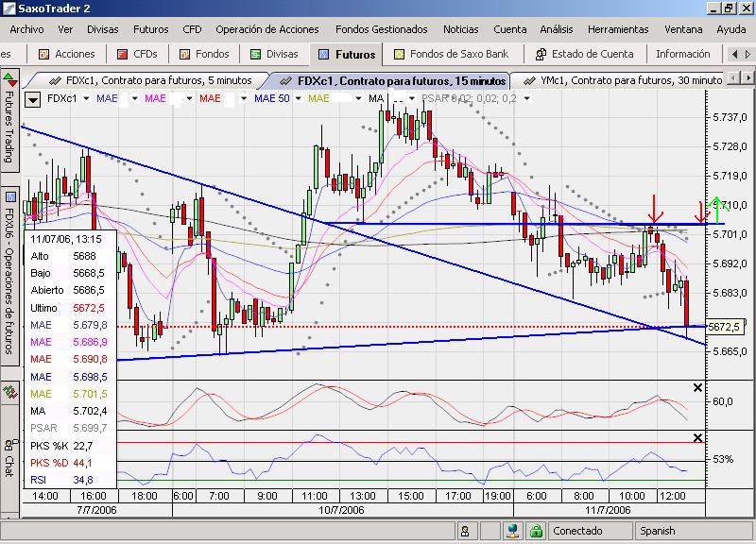This screenshot has height=544, width=756.
Task: Expand the first purple MAE dropdown
Action: point(135,99)
